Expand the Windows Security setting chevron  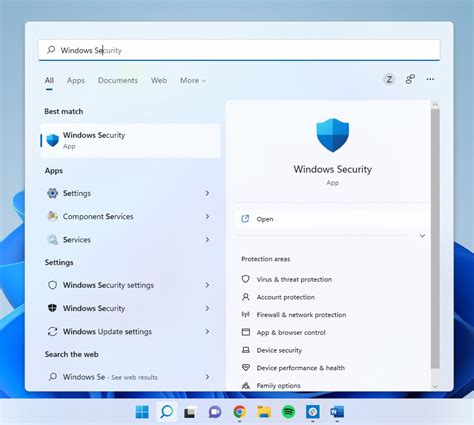coord(207,308)
